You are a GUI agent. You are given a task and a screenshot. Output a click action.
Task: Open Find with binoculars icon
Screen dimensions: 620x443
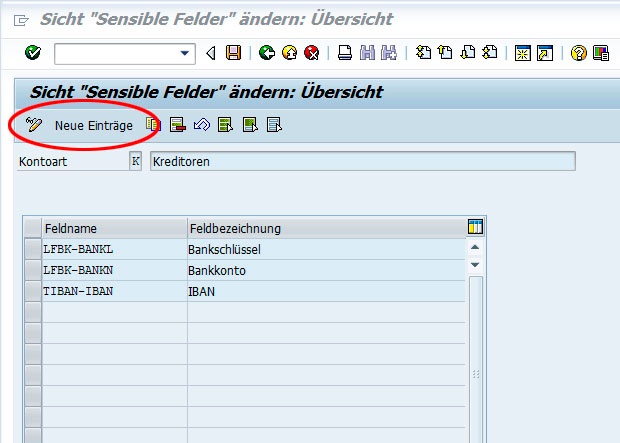point(367,53)
